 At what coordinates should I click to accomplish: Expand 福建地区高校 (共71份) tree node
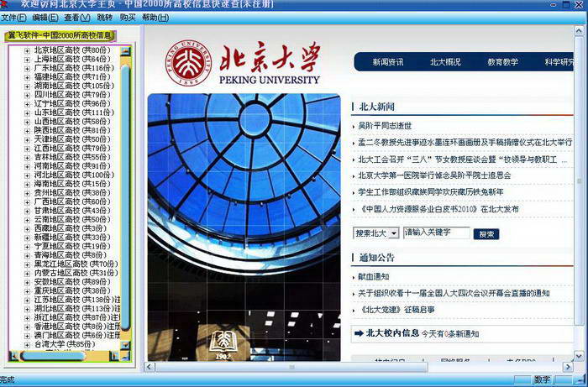[x=27, y=77]
